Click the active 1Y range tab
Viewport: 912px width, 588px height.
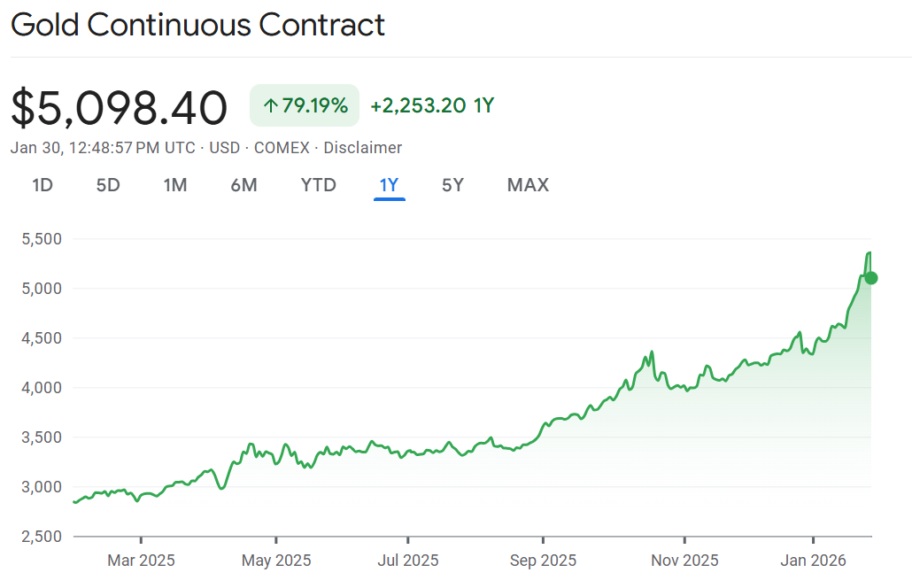(389, 185)
